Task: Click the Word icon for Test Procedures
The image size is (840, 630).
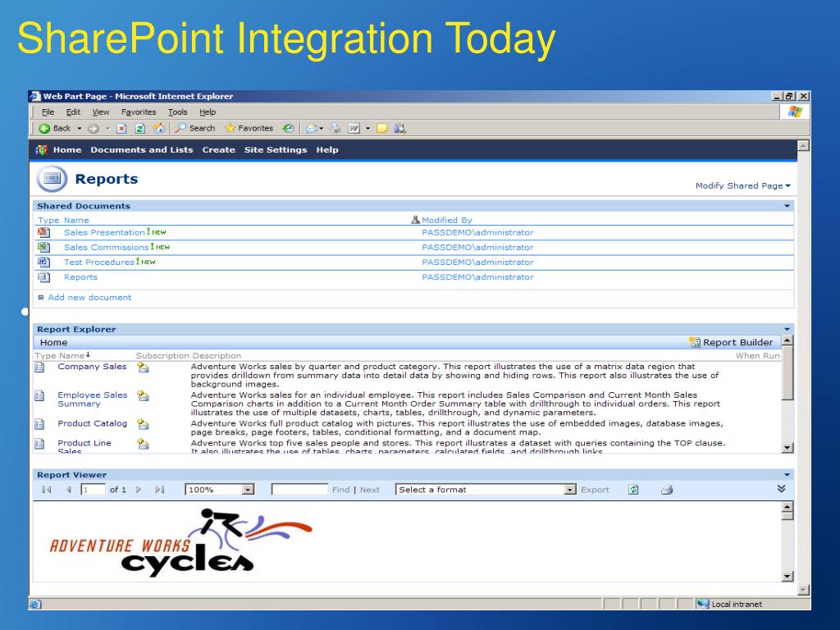Action: 44,262
